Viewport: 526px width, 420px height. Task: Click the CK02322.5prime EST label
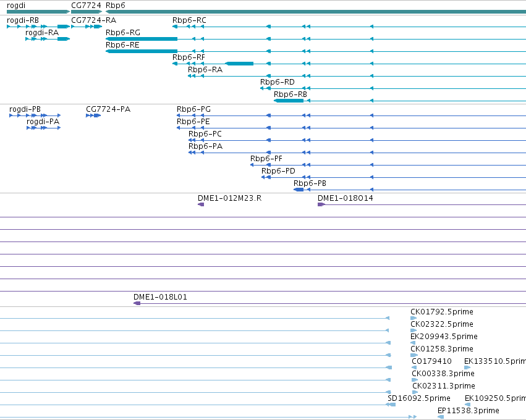click(x=442, y=324)
